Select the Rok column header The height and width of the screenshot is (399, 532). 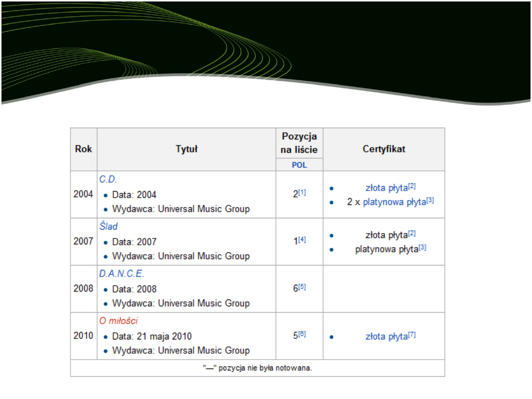pos(83,149)
